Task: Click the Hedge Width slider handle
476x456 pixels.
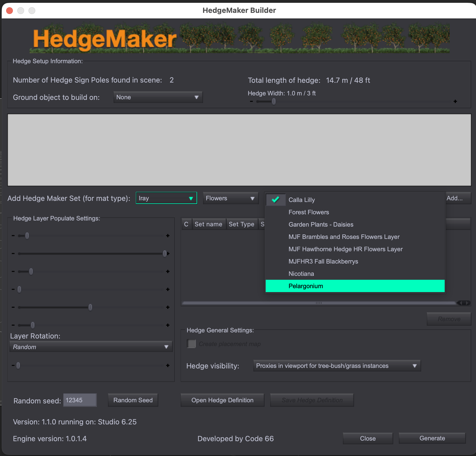Action: [274, 101]
